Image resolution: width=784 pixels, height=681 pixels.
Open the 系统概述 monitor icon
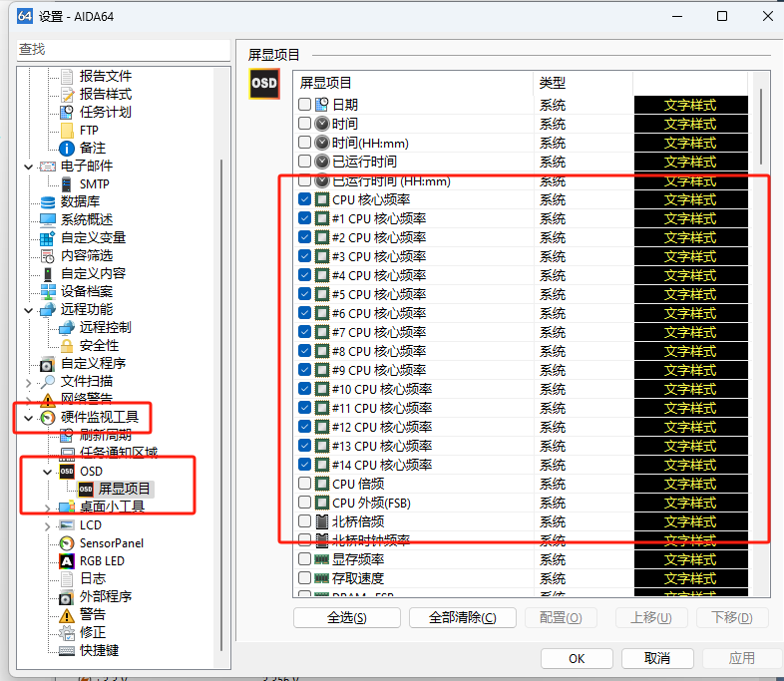tap(48, 219)
